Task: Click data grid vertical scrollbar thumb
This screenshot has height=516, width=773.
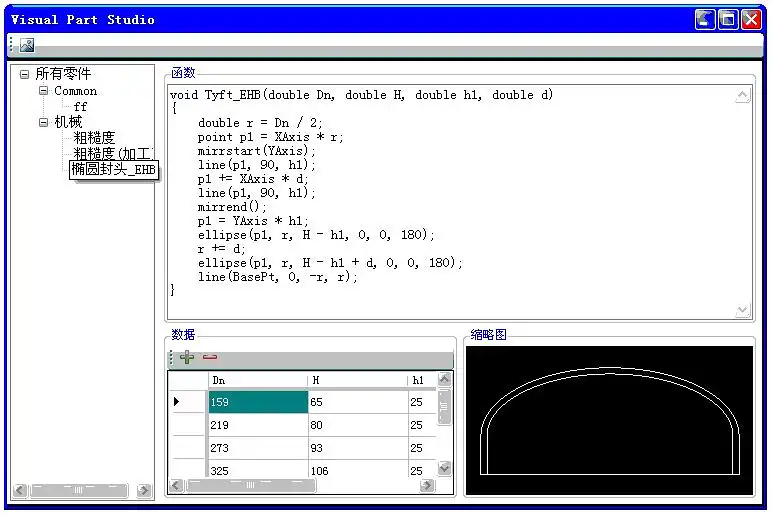Action: (444, 407)
